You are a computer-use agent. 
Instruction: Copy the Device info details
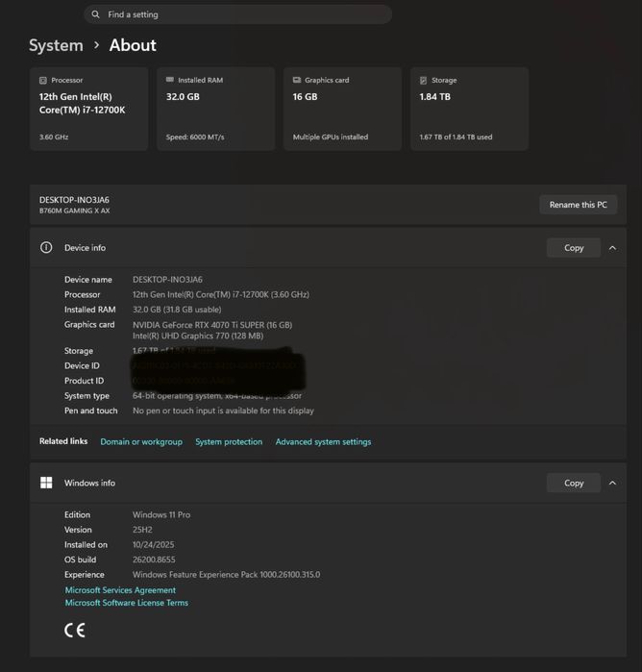574,248
